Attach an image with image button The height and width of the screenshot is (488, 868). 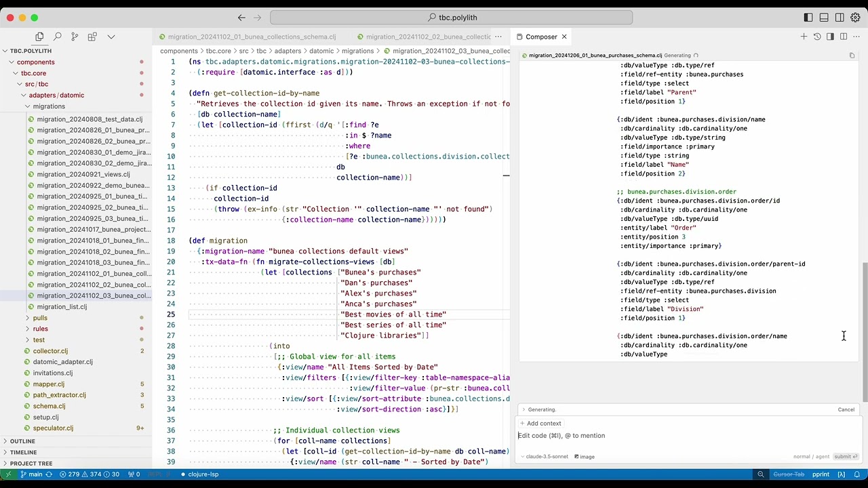pyautogui.click(x=585, y=457)
